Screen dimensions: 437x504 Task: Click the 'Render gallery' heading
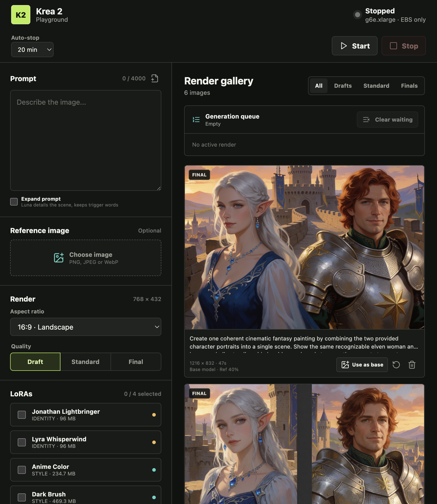219,81
